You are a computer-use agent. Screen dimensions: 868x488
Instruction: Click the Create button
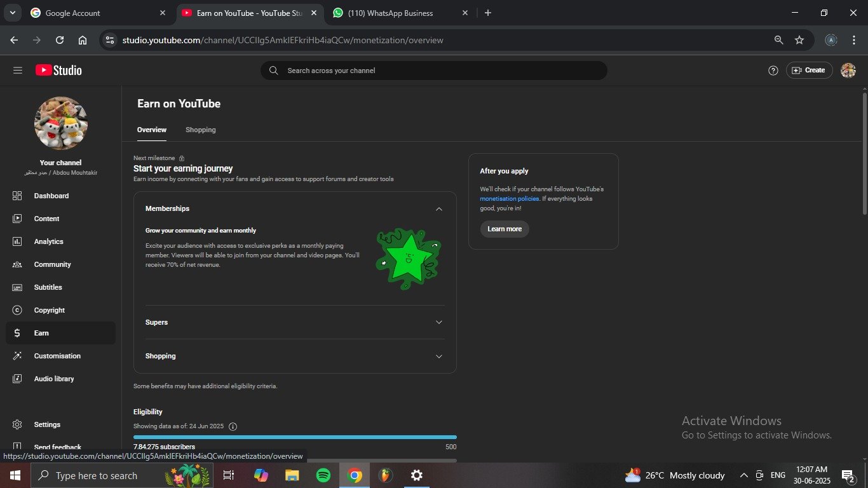(809, 71)
